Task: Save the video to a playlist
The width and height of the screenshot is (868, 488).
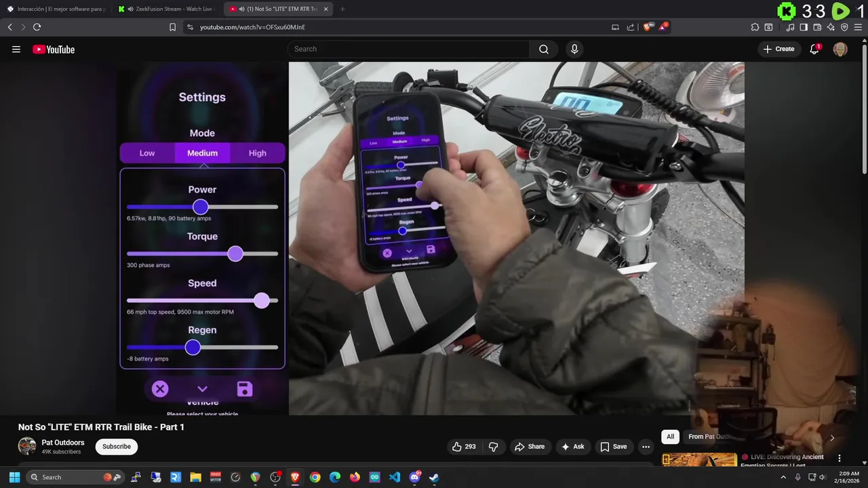Action: (613, 447)
